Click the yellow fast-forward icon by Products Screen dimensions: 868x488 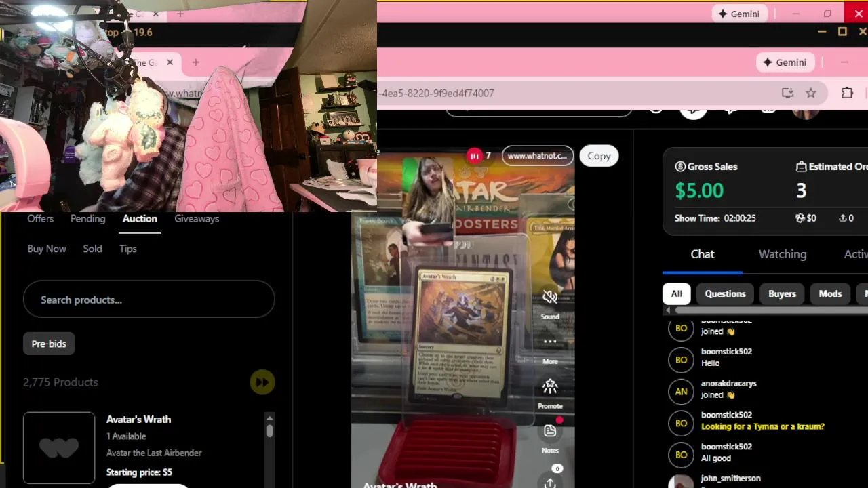click(262, 382)
